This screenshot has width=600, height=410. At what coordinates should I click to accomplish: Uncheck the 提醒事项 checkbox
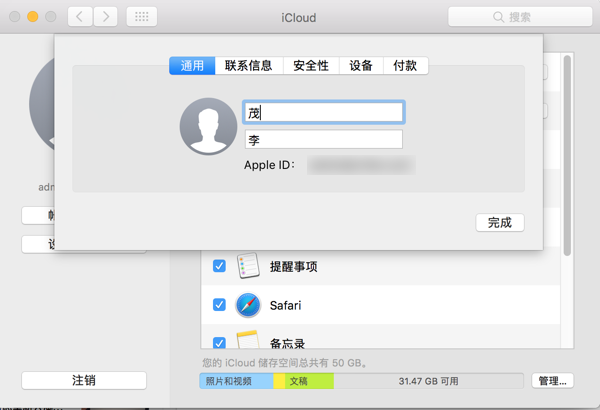click(219, 267)
